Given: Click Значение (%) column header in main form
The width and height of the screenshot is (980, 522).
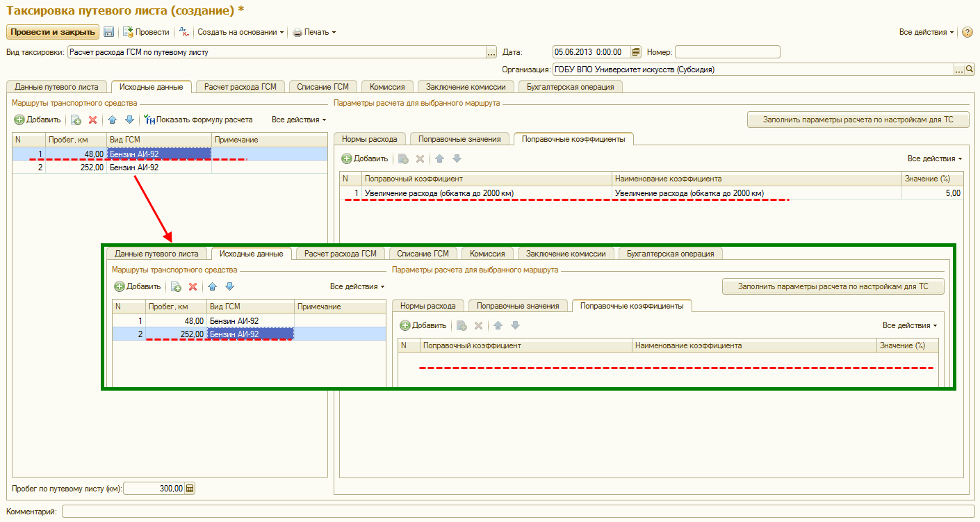Looking at the screenshot, I should 933,179.
